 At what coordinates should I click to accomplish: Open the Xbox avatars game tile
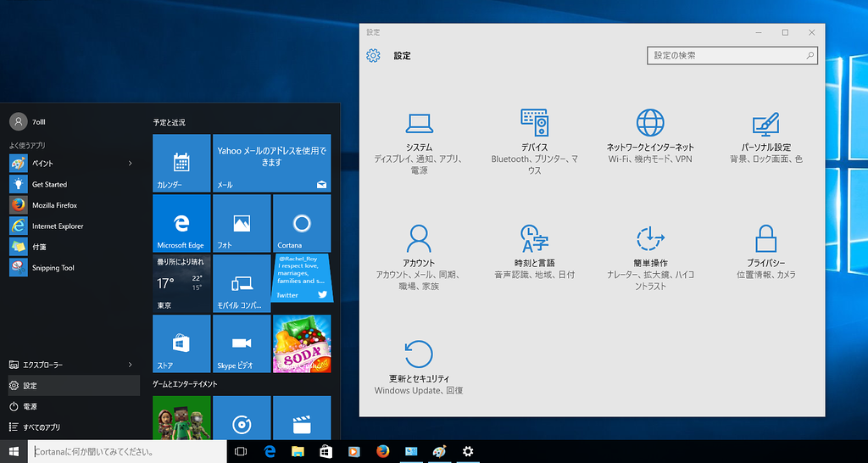pos(181,417)
